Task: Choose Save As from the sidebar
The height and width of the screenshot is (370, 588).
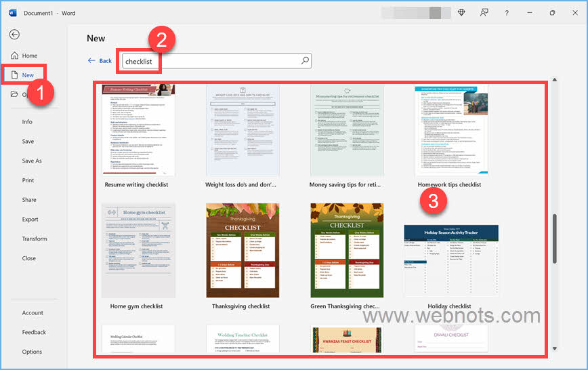Action: click(x=32, y=161)
